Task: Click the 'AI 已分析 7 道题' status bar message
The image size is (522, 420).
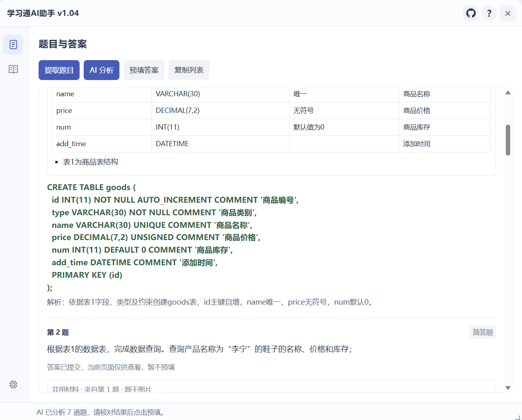Action: pyautogui.click(x=101, y=412)
